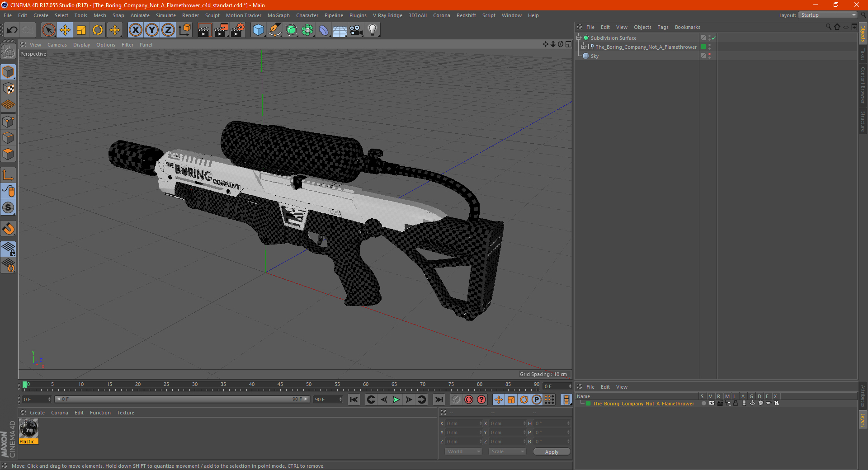Viewport: 868px width, 470px height.
Task: Open Object Manager Tags menu
Action: 663,27
